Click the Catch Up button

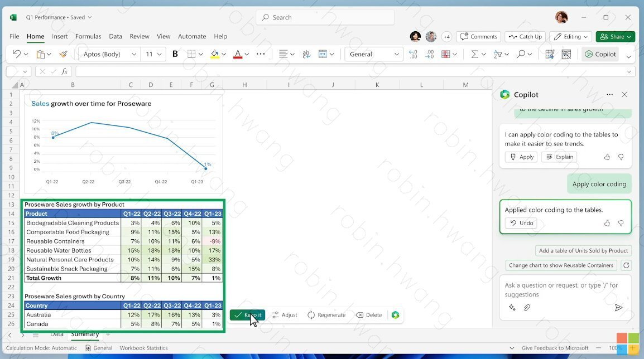[x=525, y=37]
